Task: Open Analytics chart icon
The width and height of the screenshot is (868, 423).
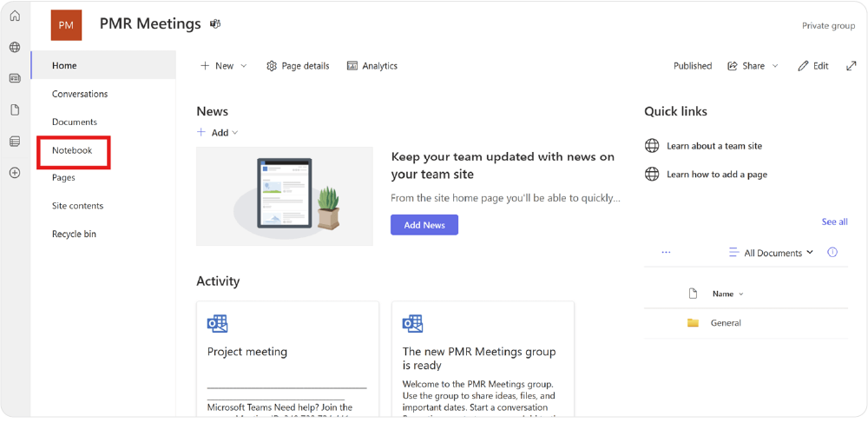Action: [352, 66]
